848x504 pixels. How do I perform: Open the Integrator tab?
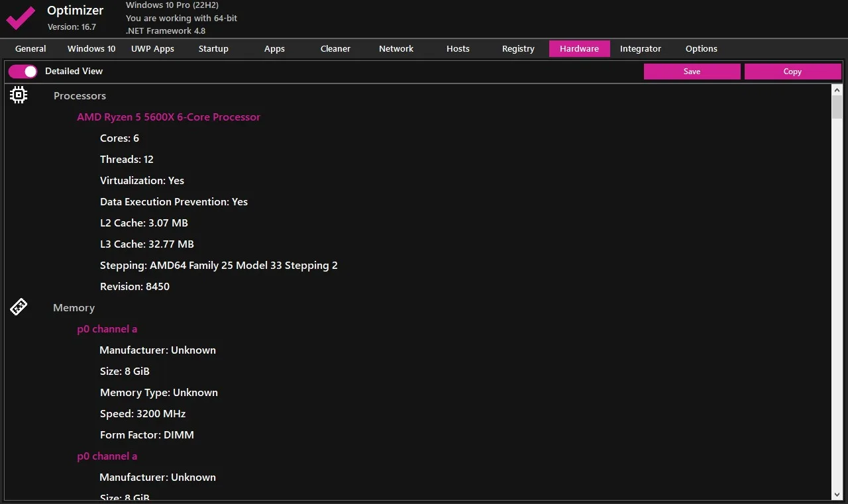[x=641, y=48]
